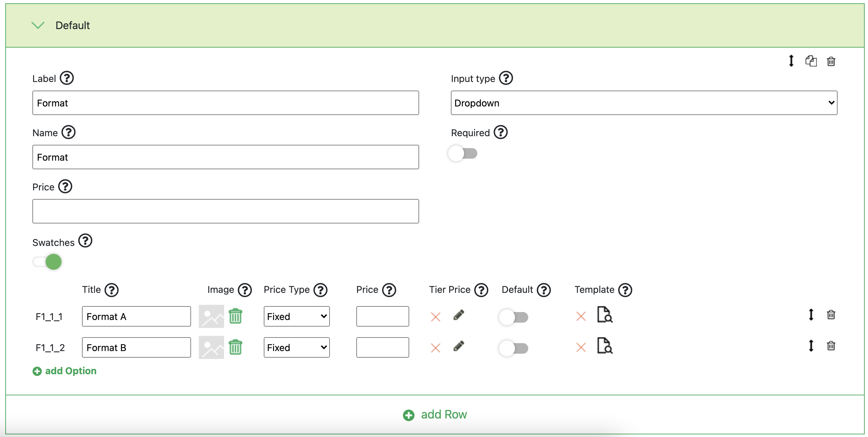Remove Format A image with green trash icon
The image size is (868, 437).
pos(235,316)
